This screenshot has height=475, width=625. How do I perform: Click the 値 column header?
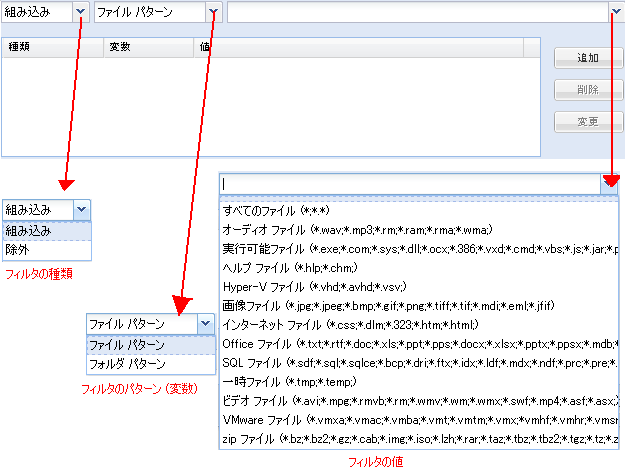[359, 47]
